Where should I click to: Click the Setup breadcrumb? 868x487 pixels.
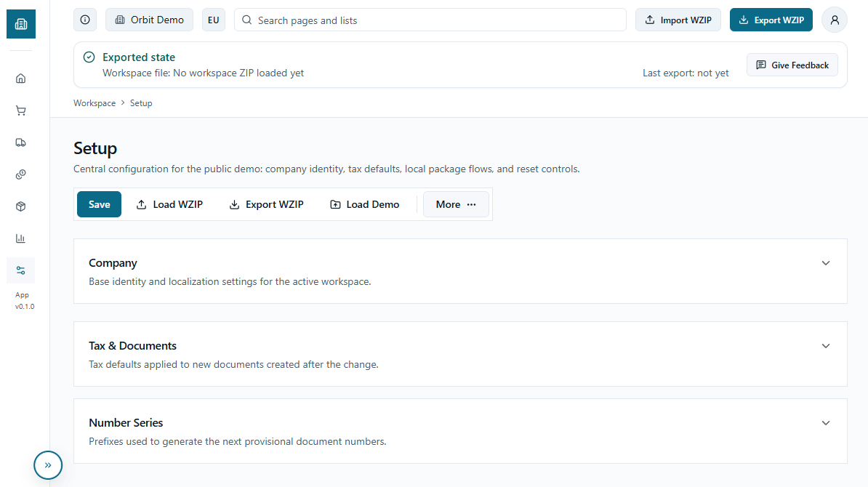coord(141,103)
